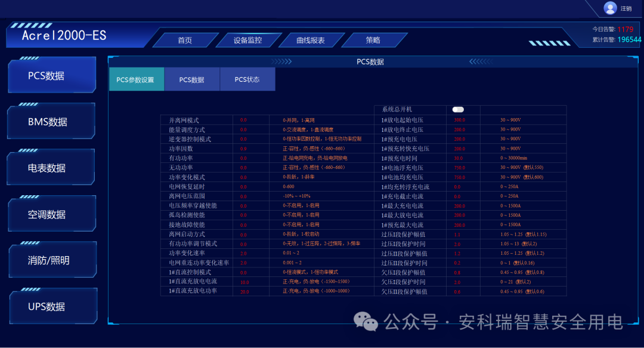Click cumulative alarm count 196544
644x348 pixels.
pos(629,39)
